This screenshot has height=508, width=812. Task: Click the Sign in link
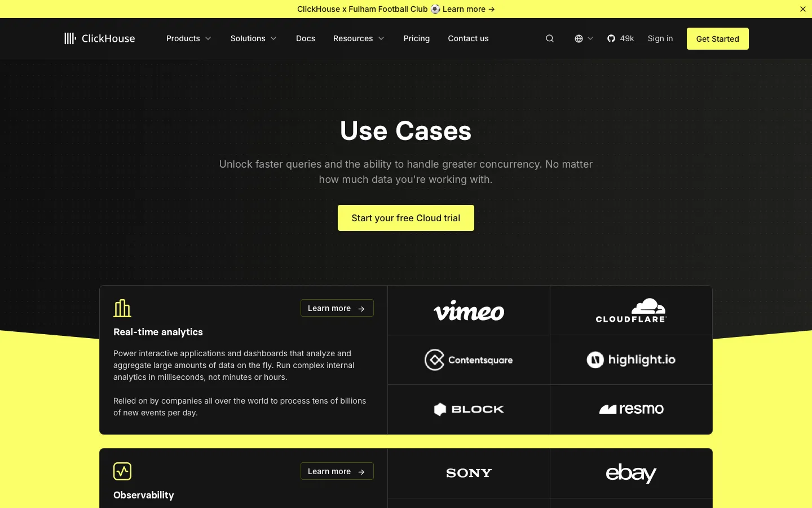pyautogui.click(x=660, y=38)
